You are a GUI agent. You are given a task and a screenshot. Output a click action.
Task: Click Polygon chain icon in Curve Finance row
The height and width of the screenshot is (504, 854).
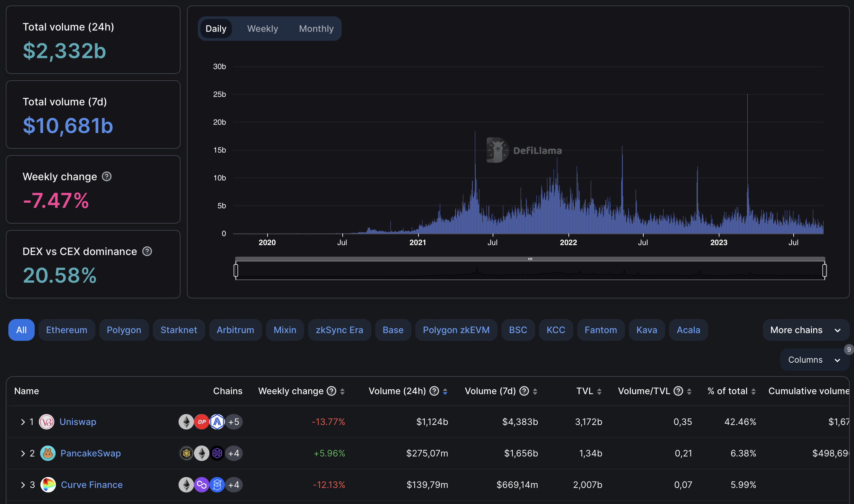pyautogui.click(x=202, y=485)
